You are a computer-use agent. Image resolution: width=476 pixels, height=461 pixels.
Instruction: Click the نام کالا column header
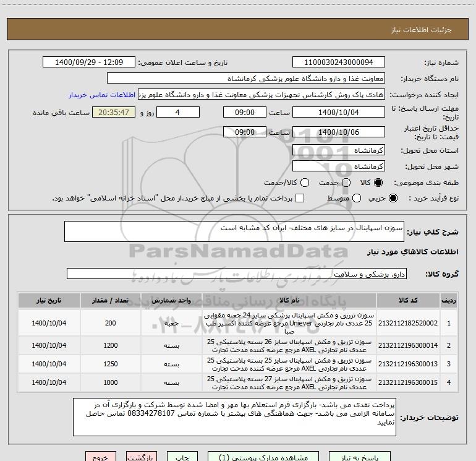(x=289, y=300)
